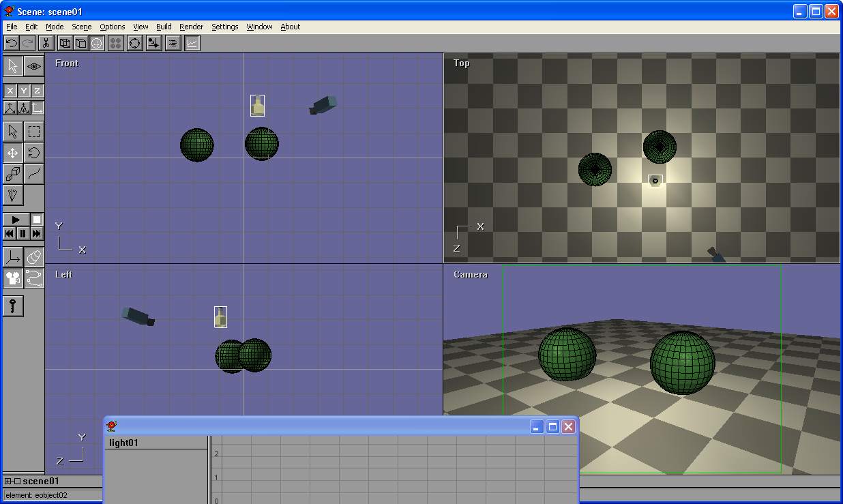
Task: Open the Mode menu
Action: 55,27
